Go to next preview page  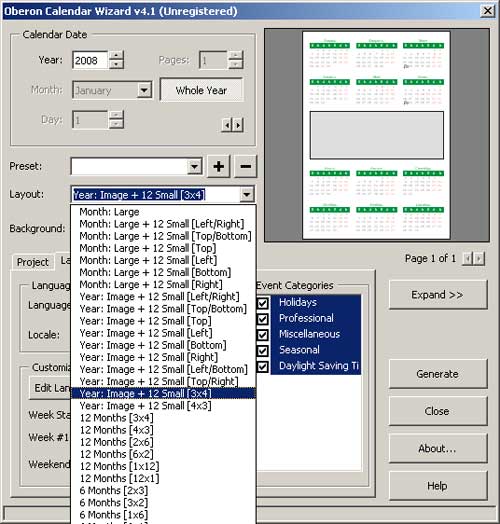[479, 258]
